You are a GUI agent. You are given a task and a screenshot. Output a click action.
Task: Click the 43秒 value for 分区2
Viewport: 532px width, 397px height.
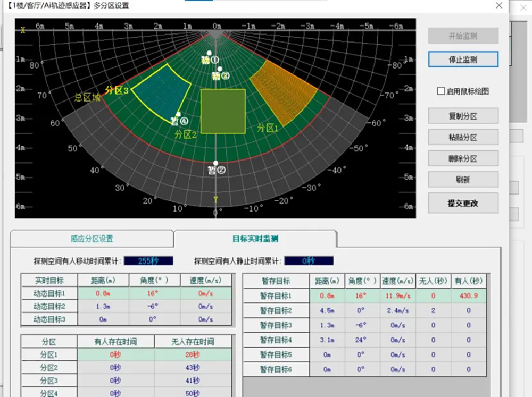coord(193,368)
